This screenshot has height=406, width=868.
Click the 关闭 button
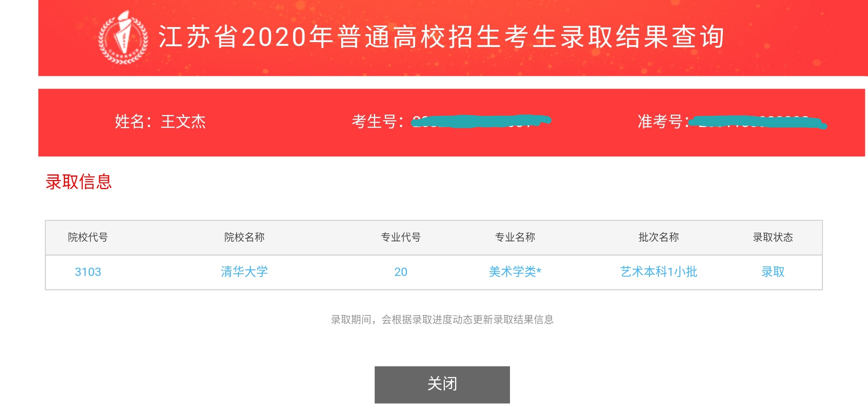click(442, 384)
